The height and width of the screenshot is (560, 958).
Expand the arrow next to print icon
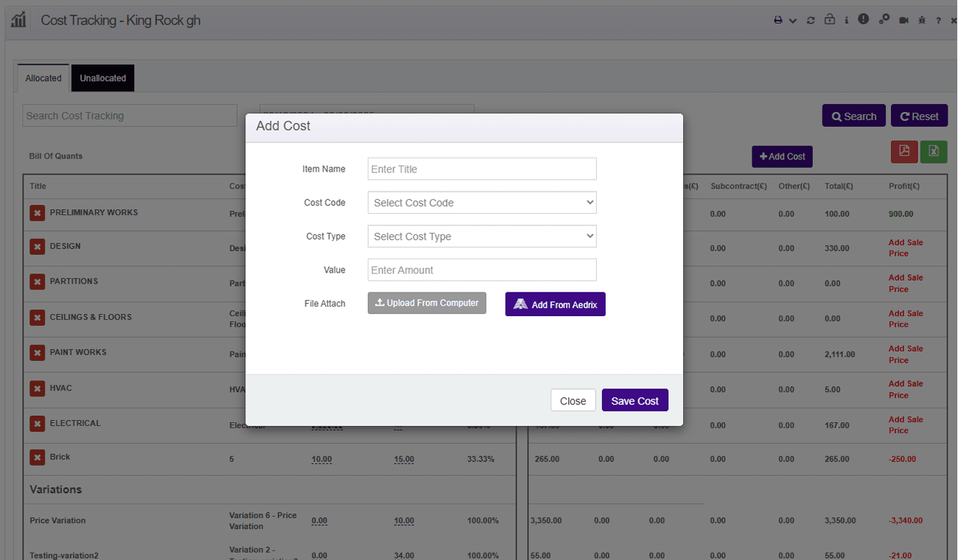click(793, 21)
